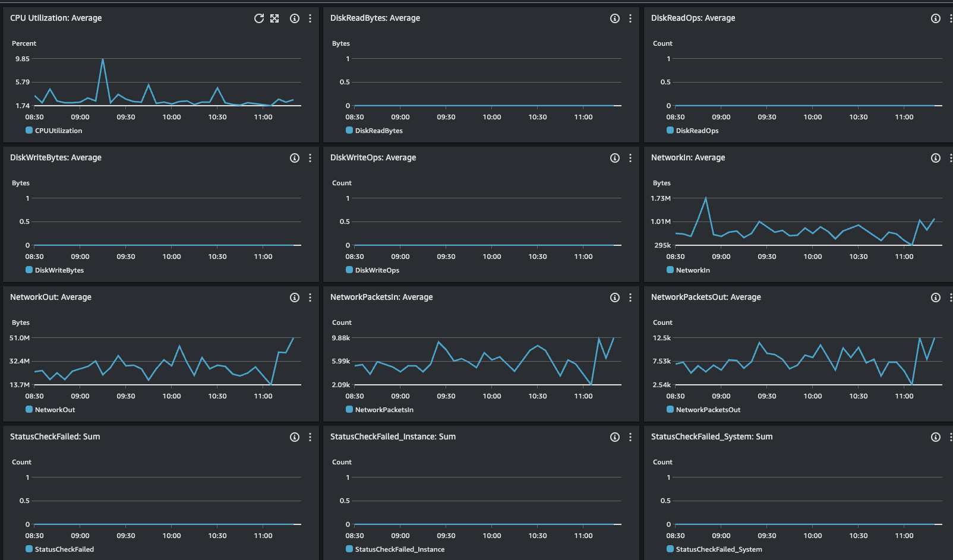Open the CPU Utilization widget actions menu

(x=310, y=18)
